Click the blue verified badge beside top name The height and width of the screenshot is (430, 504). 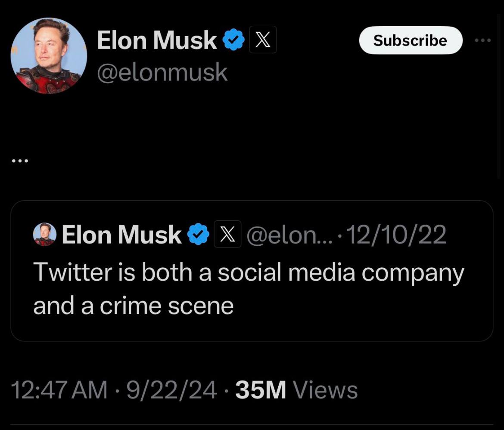233,40
